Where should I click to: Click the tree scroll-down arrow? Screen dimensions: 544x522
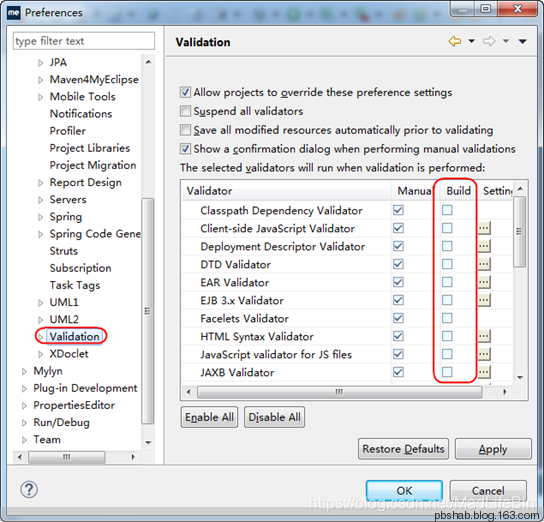[x=148, y=442]
